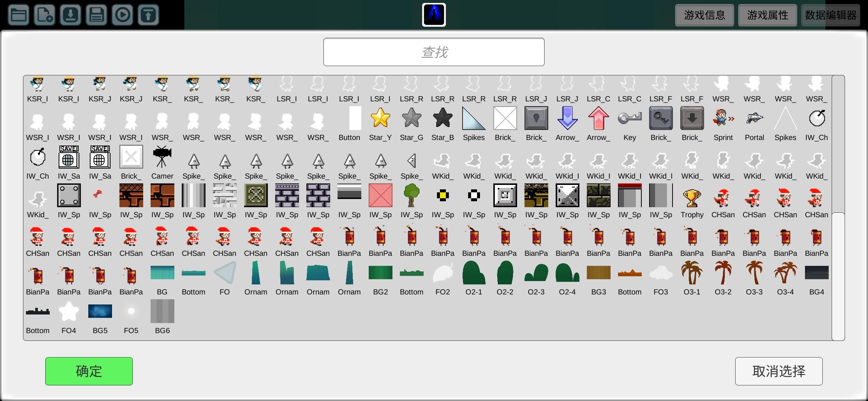868x401 pixels.
Task: Click the 查找 search field
Action: point(434,52)
